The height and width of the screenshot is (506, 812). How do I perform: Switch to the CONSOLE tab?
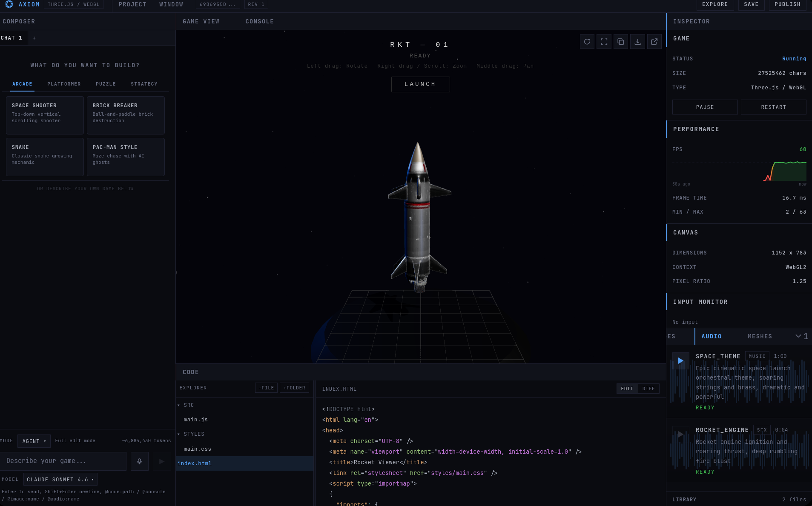click(260, 22)
